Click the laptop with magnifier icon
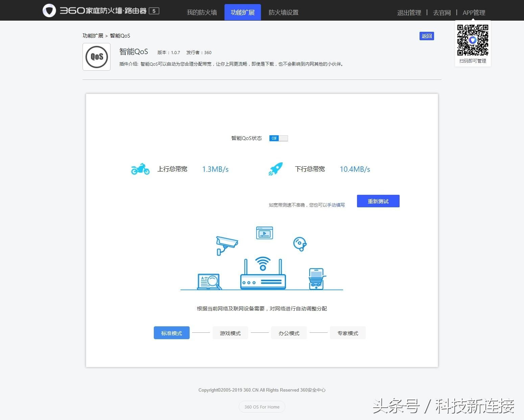Image resolution: width=524 pixels, height=420 pixels. tap(209, 282)
